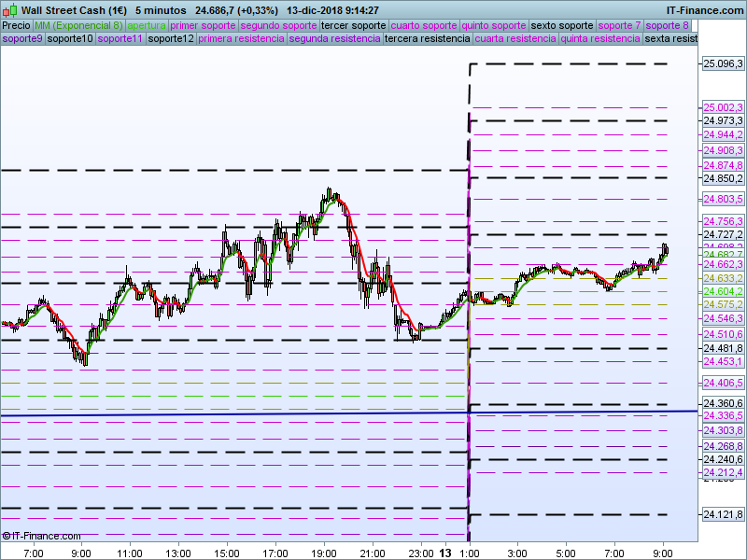This screenshot has width=747, height=560.
Task: Click the 5:00 time axis label
Action: (566, 553)
